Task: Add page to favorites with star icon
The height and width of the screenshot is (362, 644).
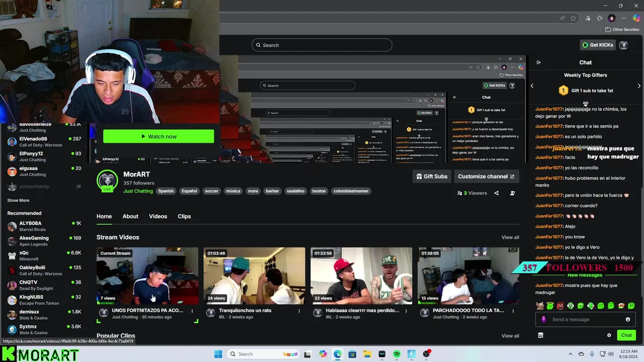Action: tap(573, 18)
